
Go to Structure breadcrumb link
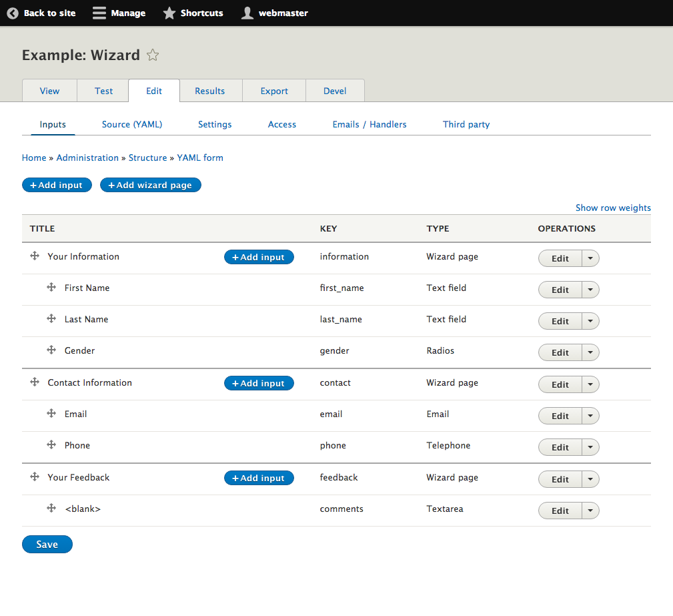[x=147, y=158]
